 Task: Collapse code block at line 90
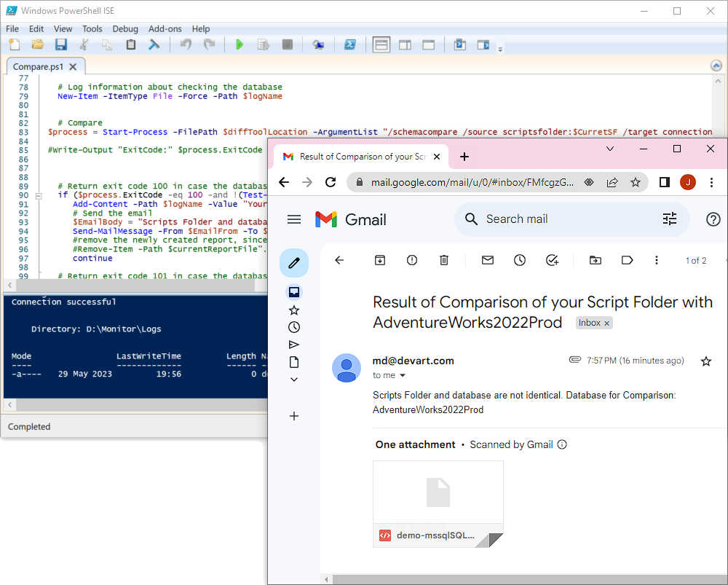[x=39, y=196]
